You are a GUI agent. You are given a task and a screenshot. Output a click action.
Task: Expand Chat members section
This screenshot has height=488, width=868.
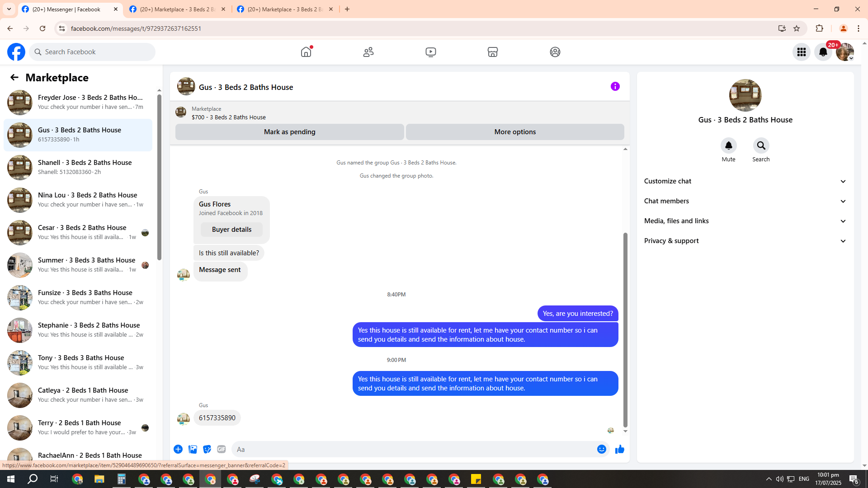[745, 201]
